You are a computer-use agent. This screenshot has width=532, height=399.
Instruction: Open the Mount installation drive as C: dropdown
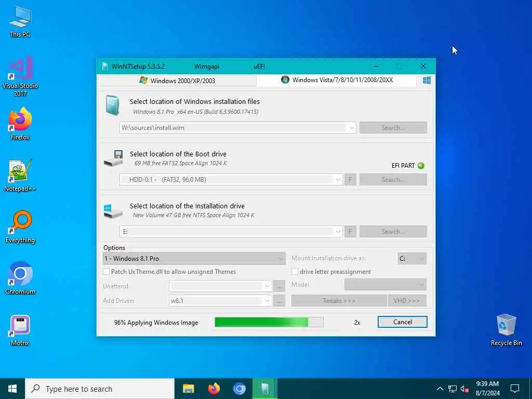click(412, 259)
